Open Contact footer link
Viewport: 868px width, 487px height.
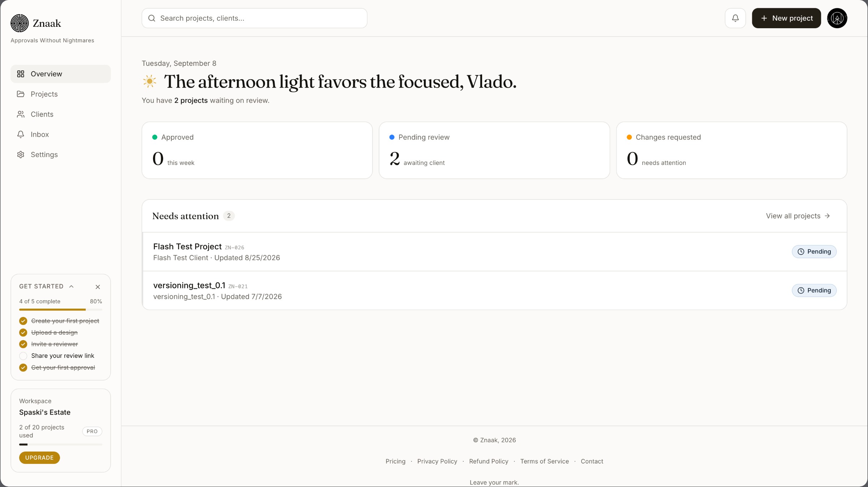(x=592, y=461)
